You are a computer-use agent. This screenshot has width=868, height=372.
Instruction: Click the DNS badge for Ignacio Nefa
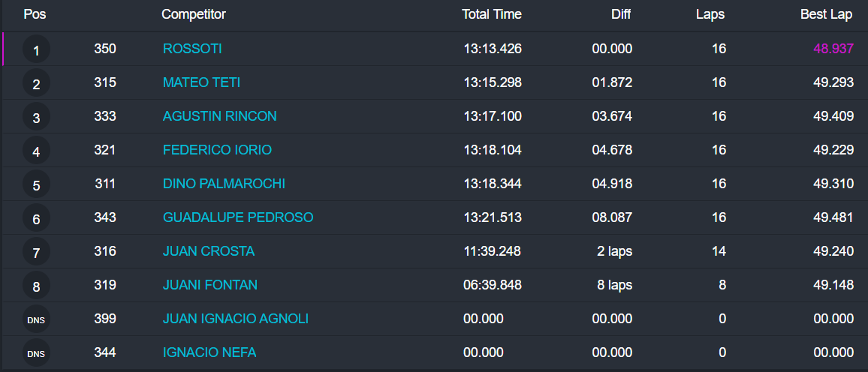pyautogui.click(x=36, y=353)
